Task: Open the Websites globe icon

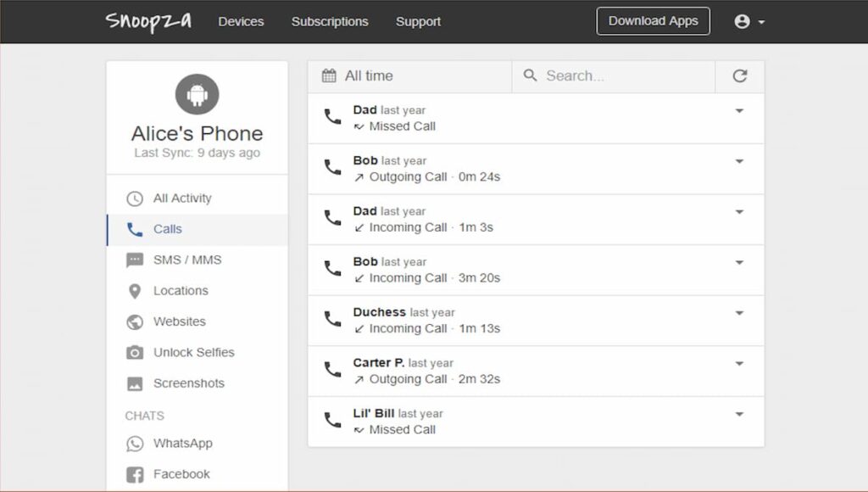Action: click(135, 321)
